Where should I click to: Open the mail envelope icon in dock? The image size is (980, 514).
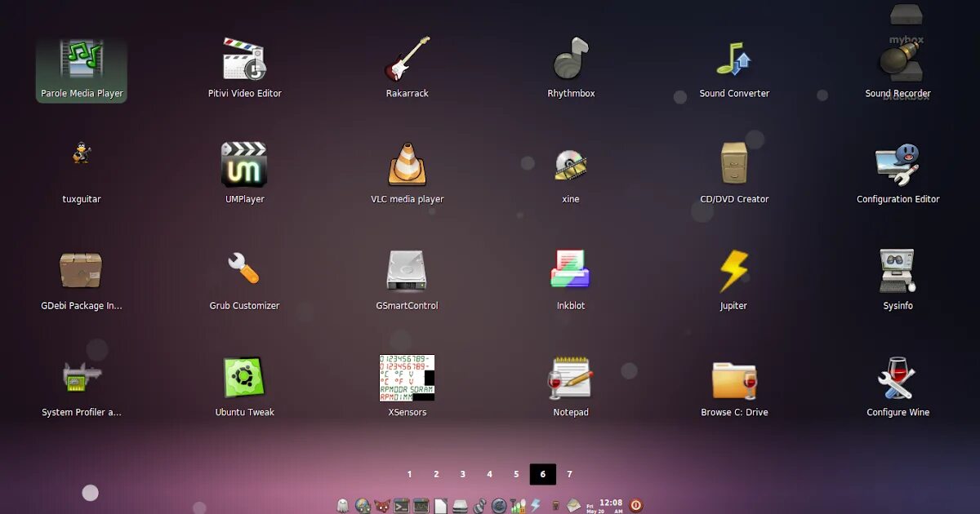coord(573,506)
